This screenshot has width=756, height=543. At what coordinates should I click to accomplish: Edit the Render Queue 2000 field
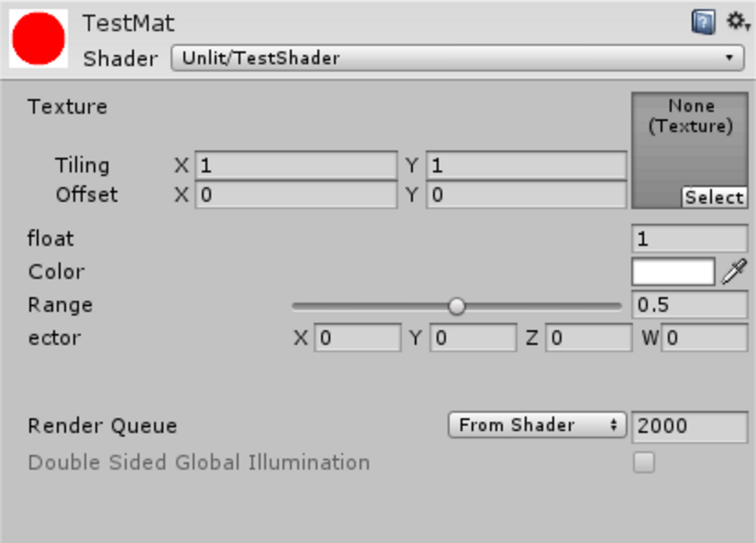point(689,426)
